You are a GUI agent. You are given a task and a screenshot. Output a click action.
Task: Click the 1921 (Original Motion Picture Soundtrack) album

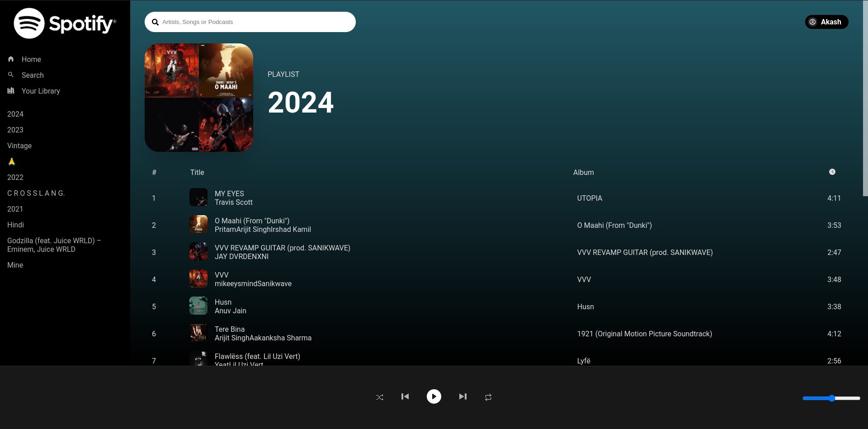[x=645, y=334]
